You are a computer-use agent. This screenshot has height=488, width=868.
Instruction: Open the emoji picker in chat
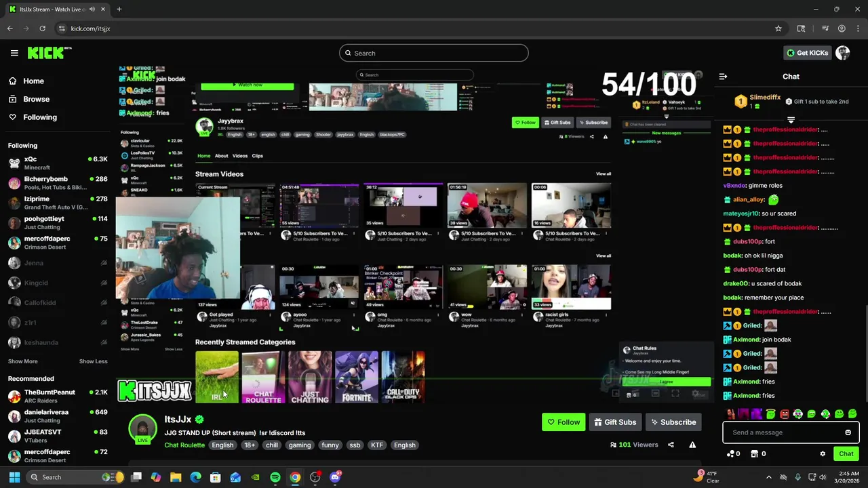848,432
